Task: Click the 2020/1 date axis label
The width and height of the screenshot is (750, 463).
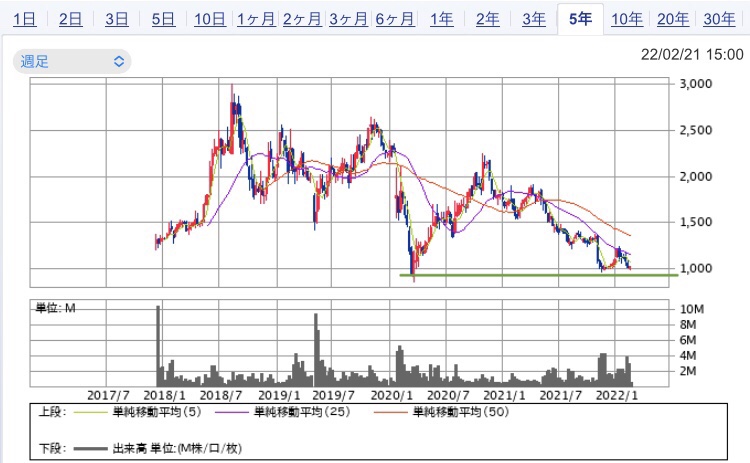Action: 392,396
